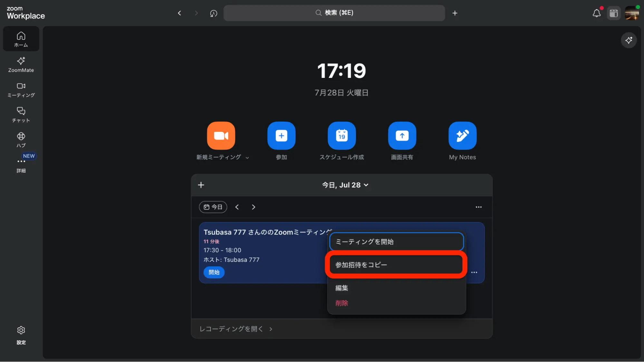Open ZoomMate from the sidebar
The height and width of the screenshot is (362, 644).
tap(21, 64)
